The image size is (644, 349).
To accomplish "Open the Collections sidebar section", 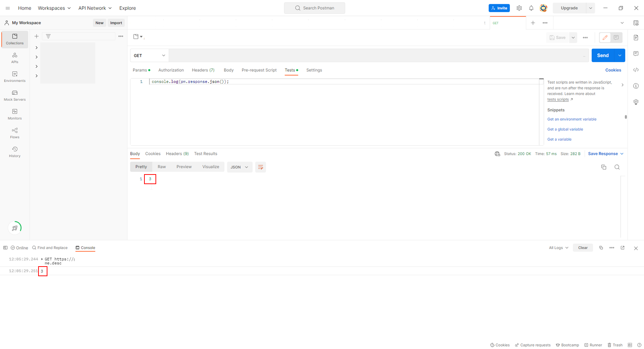I will point(15,39).
